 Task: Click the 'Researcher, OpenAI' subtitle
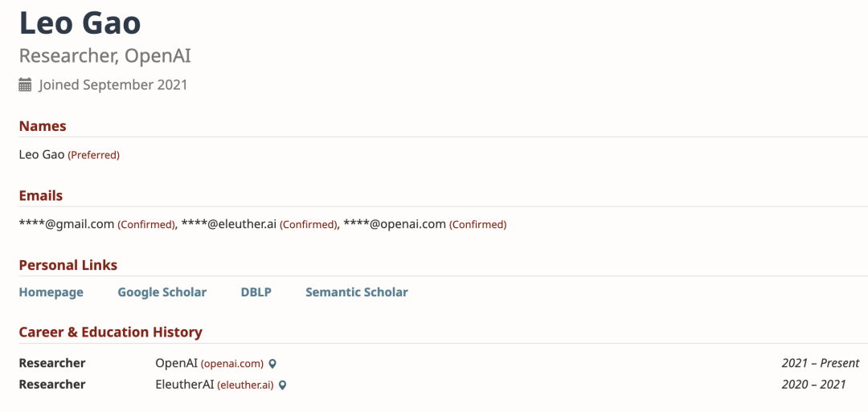tap(104, 56)
